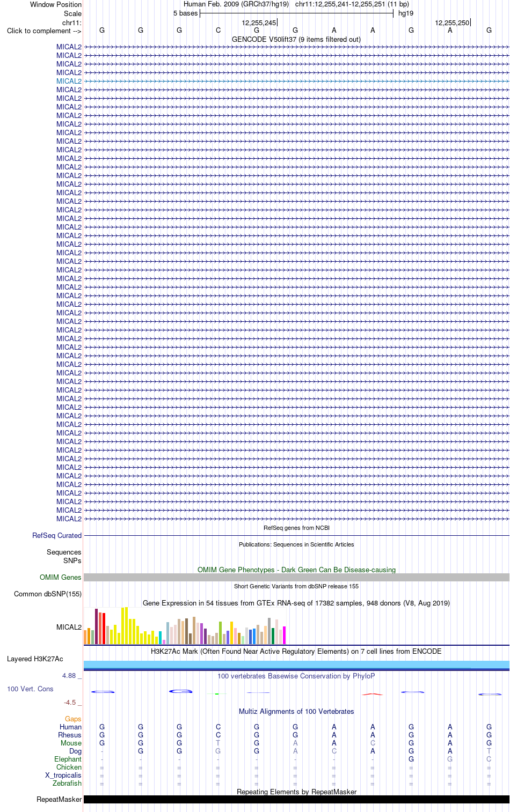Click the Mouse alignment row label

click(x=71, y=743)
